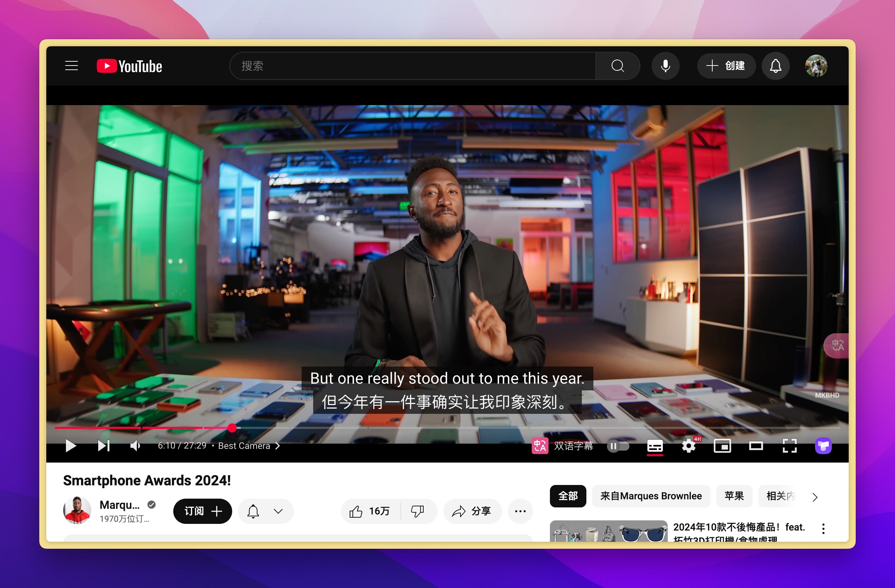The width and height of the screenshot is (895, 588).
Task: Enter fullscreen mode
Action: pos(789,446)
